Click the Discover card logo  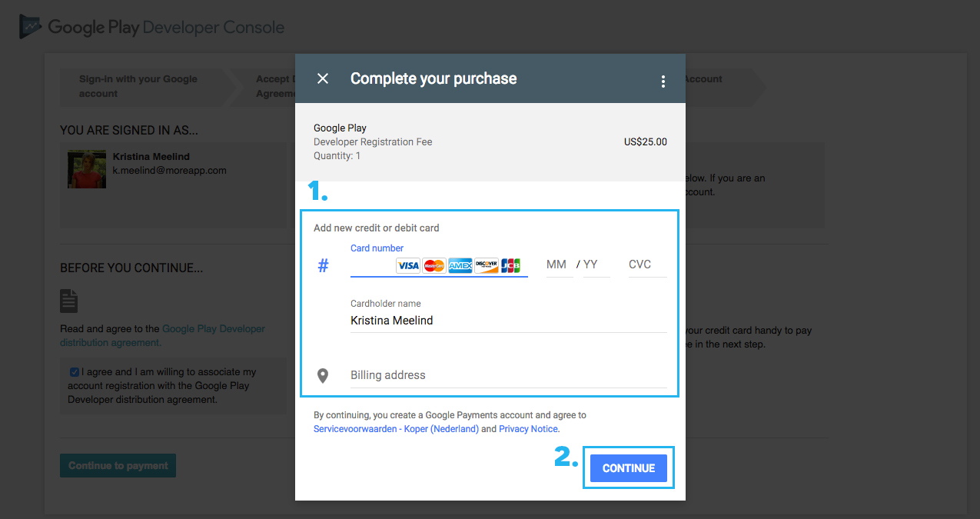(x=486, y=265)
